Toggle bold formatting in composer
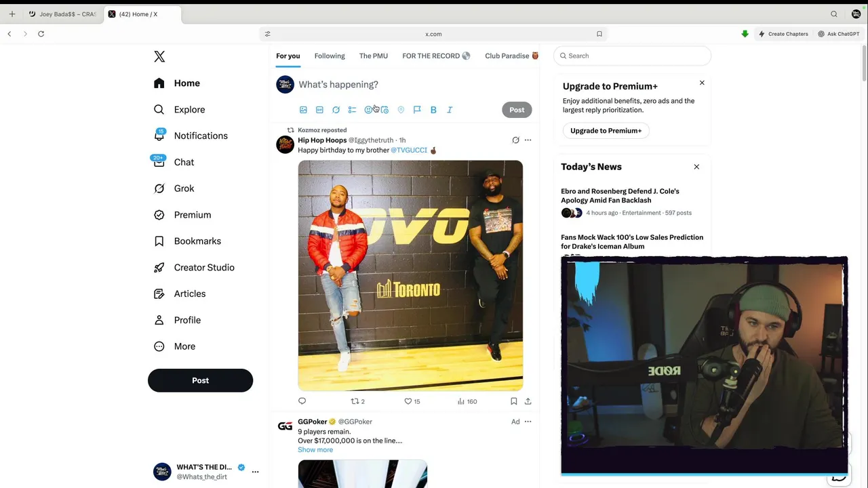The image size is (868, 488). [433, 110]
